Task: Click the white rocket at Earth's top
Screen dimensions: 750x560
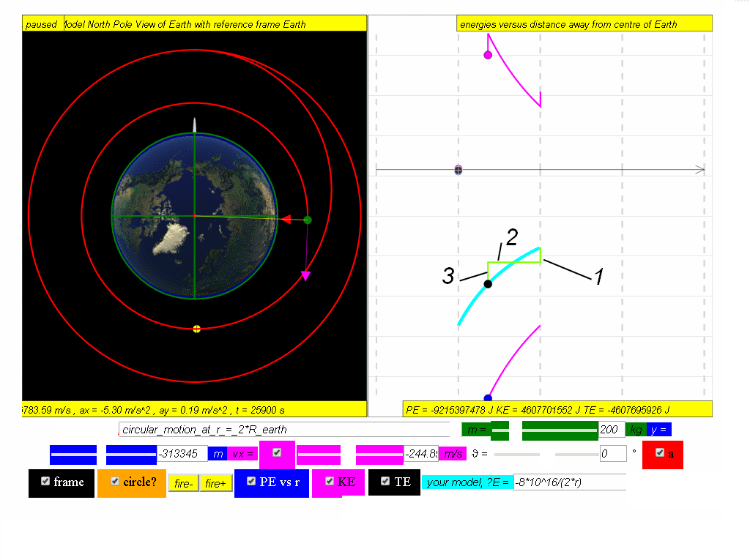Action: [195, 125]
